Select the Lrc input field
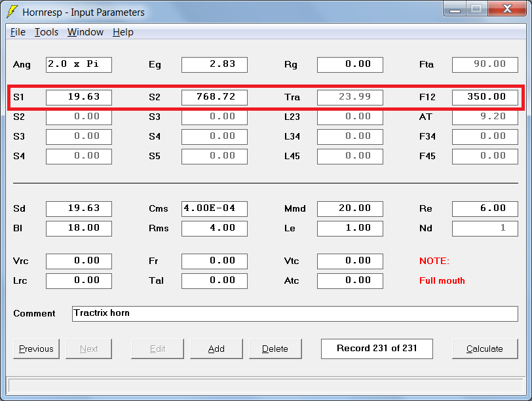This screenshot has width=532, height=401. (79, 281)
